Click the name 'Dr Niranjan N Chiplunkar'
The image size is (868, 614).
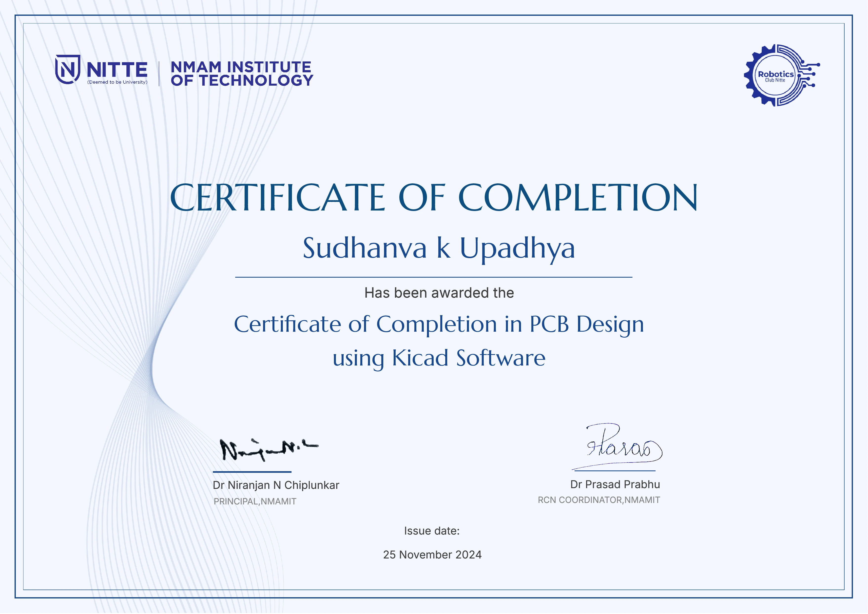tap(276, 485)
